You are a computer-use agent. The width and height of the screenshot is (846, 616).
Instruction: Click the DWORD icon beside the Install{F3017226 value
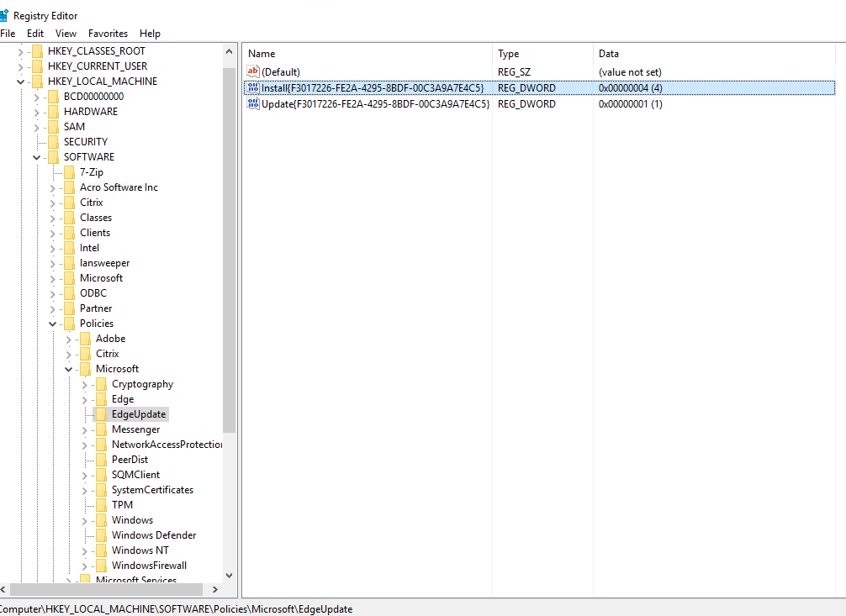(x=253, y=87)
